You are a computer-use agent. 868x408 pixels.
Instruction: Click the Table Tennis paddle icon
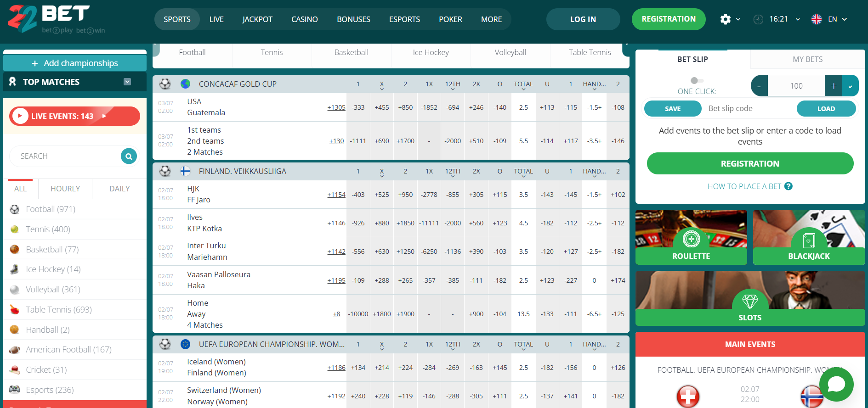tap(15, 310)
